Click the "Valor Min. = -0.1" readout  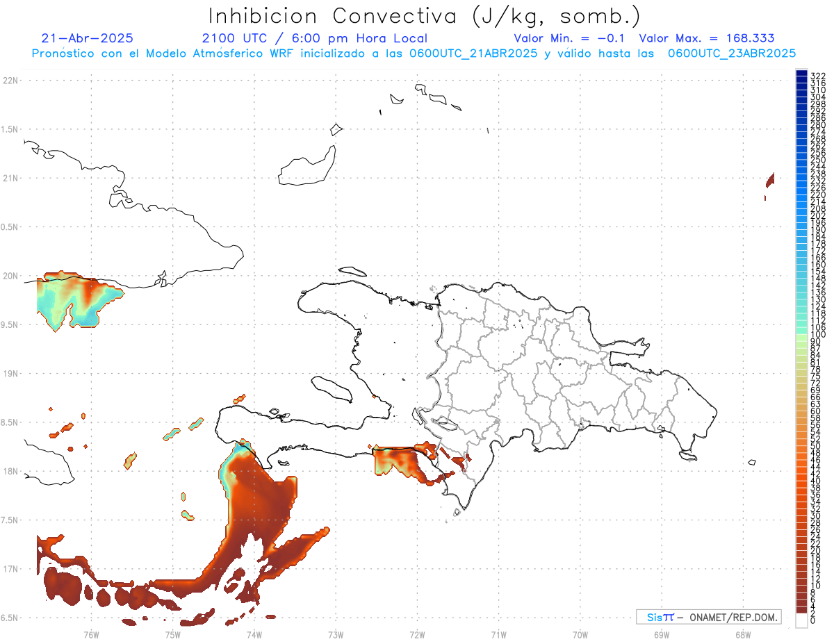(x=571, y=38)
